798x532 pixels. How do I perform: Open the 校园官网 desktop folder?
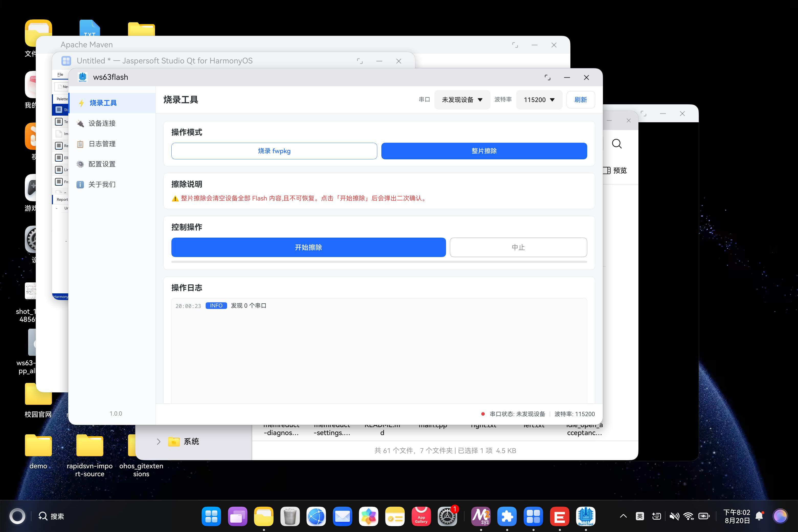pos(38,400)
